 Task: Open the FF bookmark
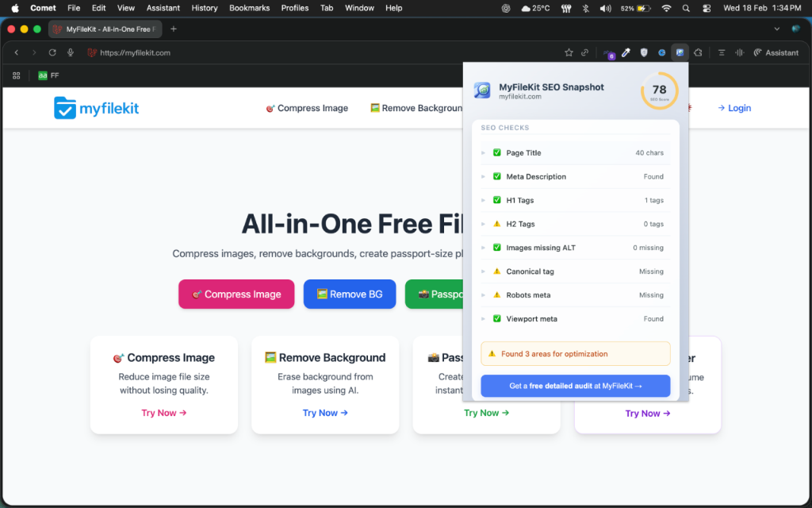[48, 75]
